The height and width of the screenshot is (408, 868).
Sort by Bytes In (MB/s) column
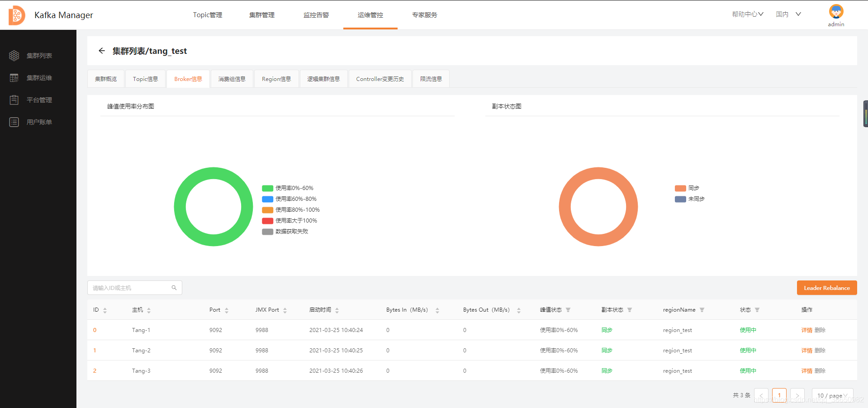pos(437,310)
